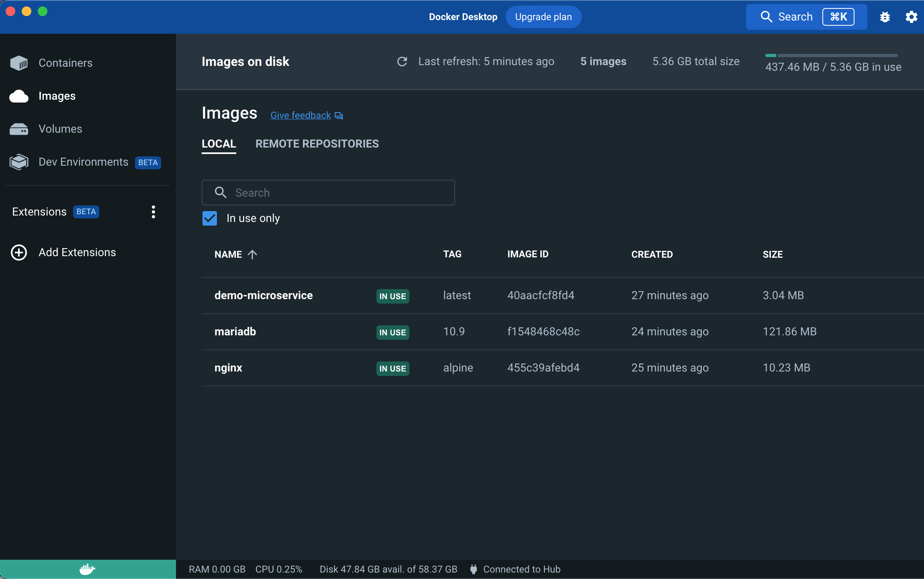Select Volumes in the sidebar
The width and height of the screenshot is (924, 579).
60,129
